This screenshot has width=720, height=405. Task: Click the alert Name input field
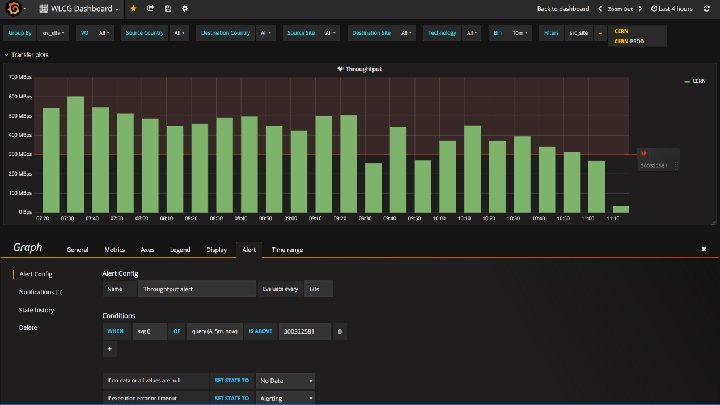coord(197,289)
